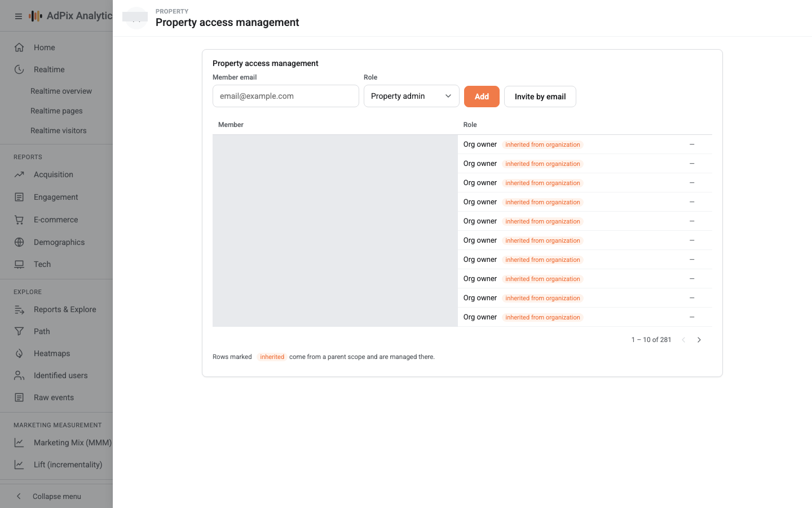Click the Path funnel icon

pyautogui.click(x=19, y=331)
